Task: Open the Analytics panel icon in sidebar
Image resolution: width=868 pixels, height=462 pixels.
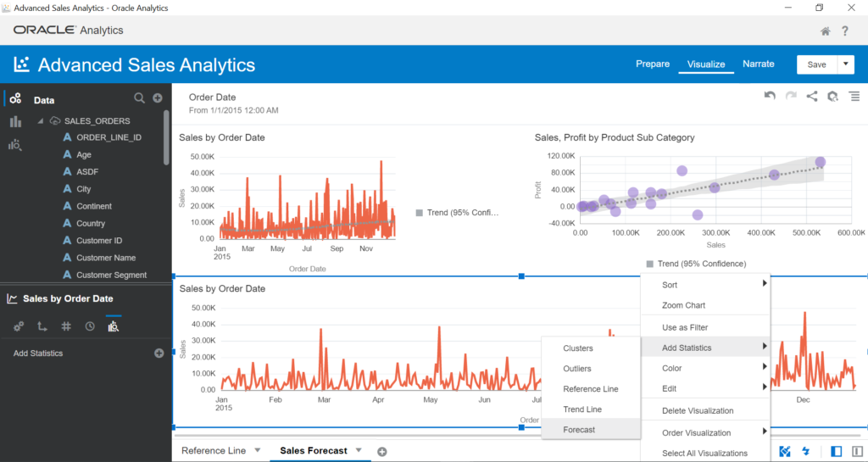Action: pos(15,145)
